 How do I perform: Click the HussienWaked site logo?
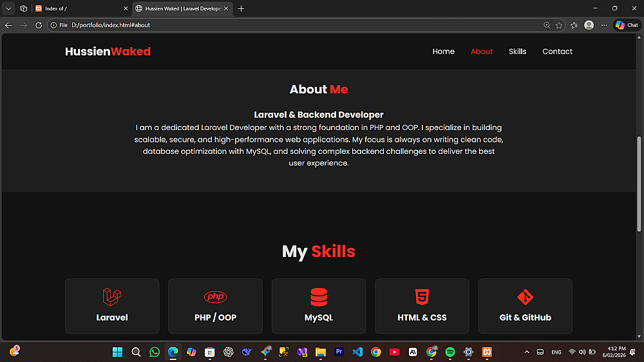(108, 52)
